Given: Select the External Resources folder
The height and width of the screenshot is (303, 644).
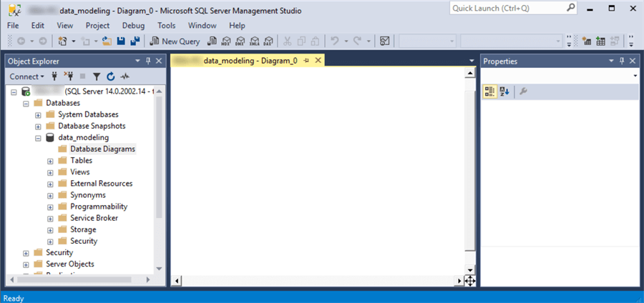Looking at the screenshot, I should [102, 184].
